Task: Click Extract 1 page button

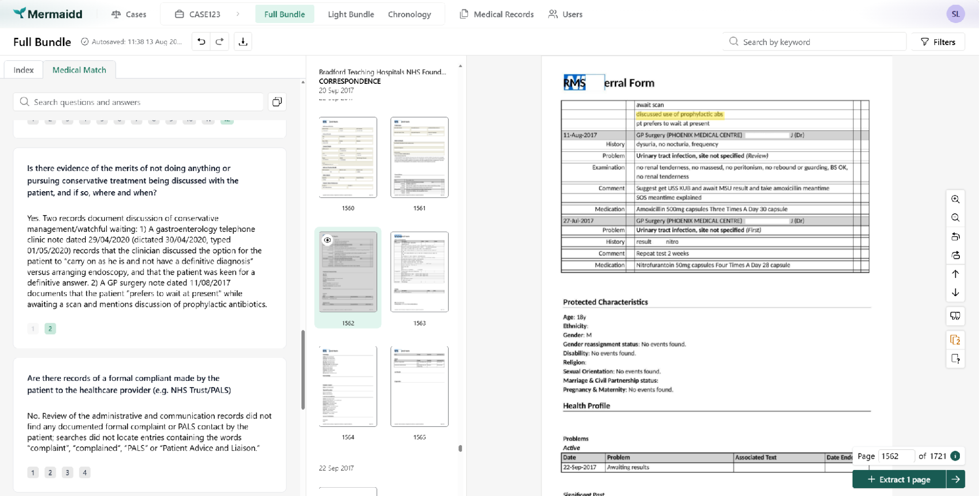Action: click(x=899, y=479)
